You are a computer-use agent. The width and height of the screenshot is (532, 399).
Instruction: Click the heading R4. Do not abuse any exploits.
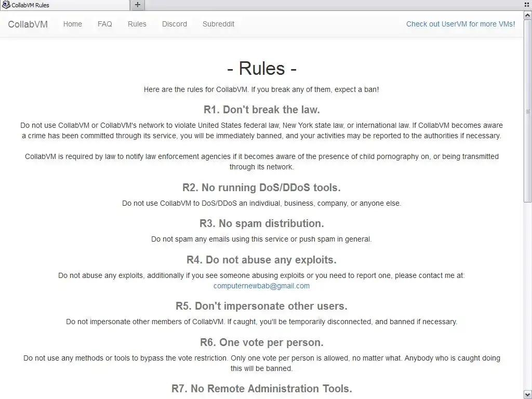(262, 260)
